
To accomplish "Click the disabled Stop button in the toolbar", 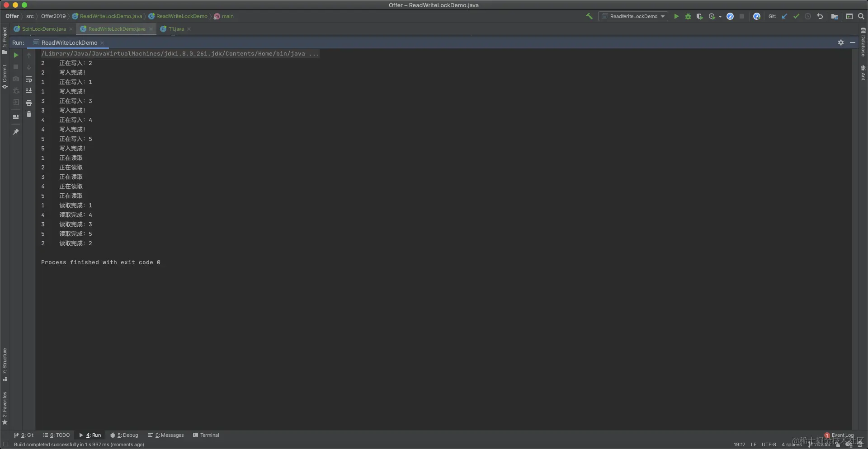I will click(x=742, y=16).
